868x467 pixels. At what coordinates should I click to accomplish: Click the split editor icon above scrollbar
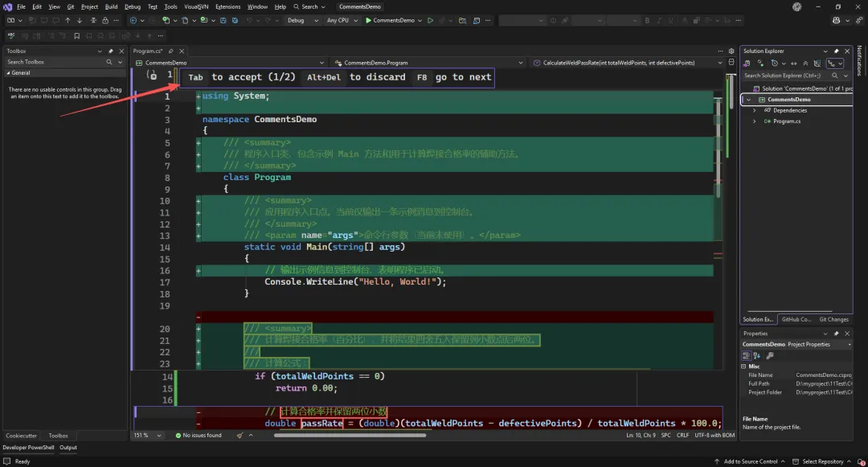click(x=731, y=63)
